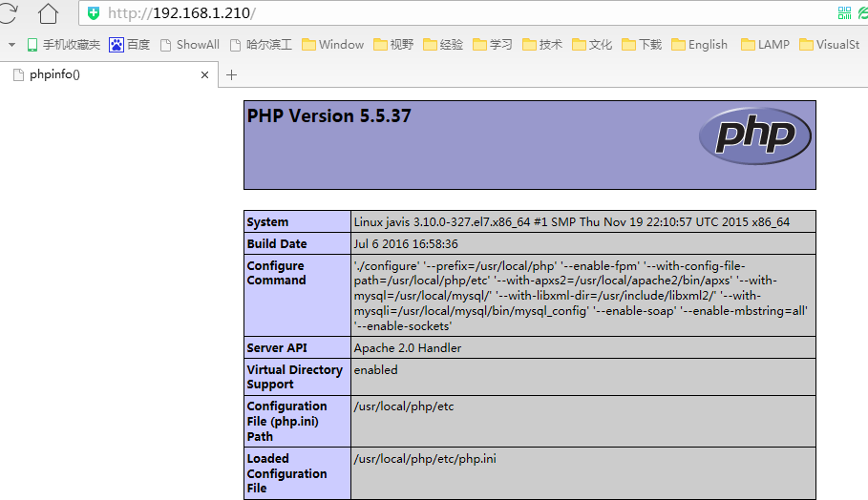Viewport: 868px width, 500px height.
Task: Open the VisualSt bookmark folder
Action: pos(829,45)
